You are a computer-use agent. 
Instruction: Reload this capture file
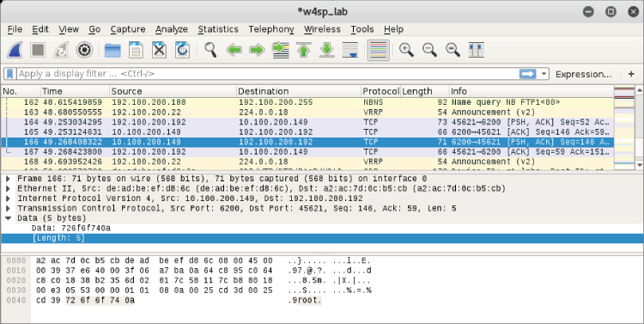click(182, 50)
